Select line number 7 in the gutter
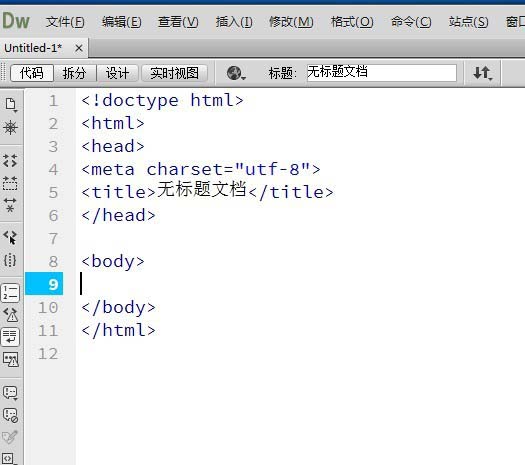This screenshot has height=465, width=525. coord(53,239)
